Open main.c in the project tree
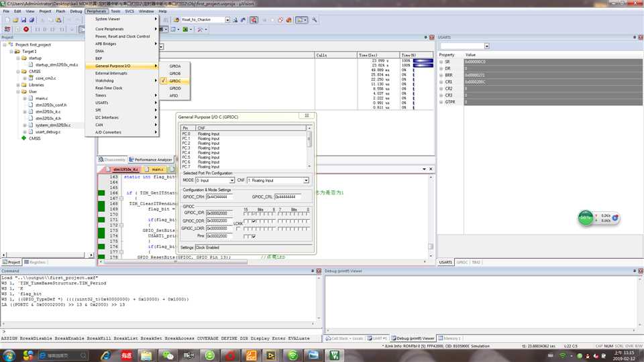644x362 pixels. (41, 99)
